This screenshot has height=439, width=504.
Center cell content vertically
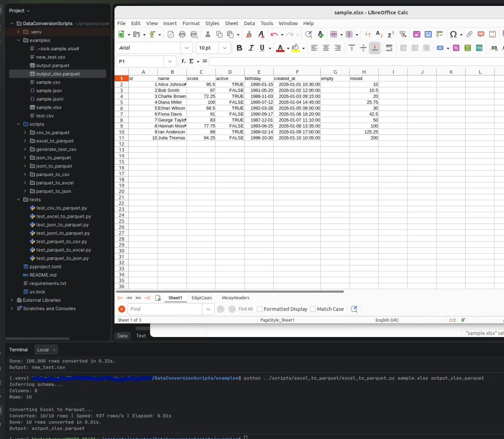[363, 48]
